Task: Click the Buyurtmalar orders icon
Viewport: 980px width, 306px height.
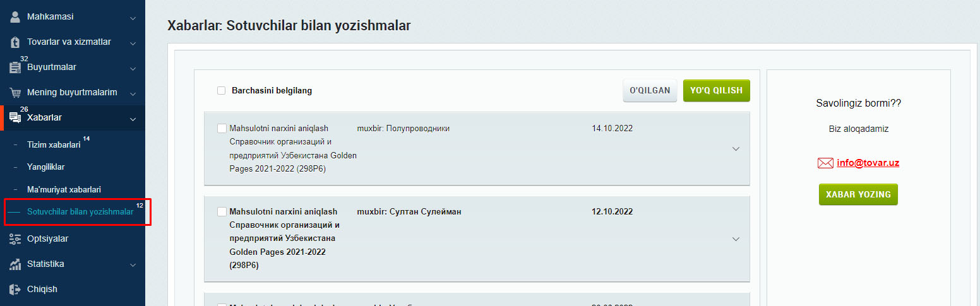Action: coord(15,68)
